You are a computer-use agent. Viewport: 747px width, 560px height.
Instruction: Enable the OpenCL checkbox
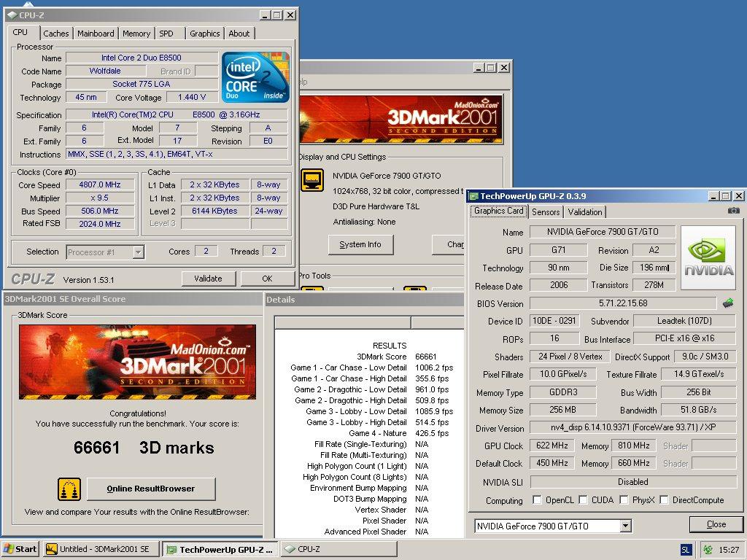[537, 499]
